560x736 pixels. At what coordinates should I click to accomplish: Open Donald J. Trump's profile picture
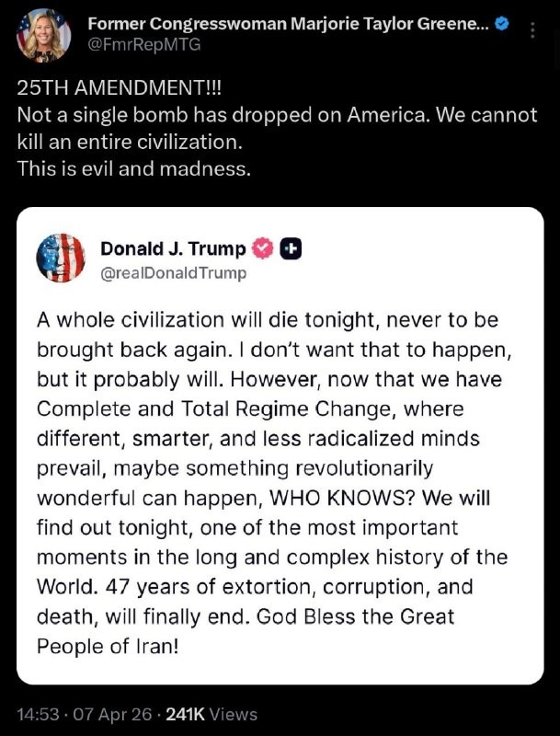[61, 258]
